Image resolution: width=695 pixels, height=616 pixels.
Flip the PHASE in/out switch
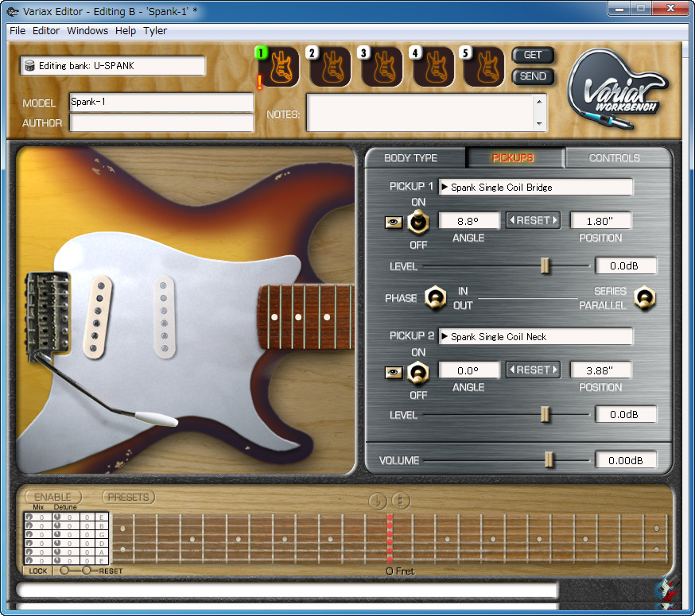point(435,297)
